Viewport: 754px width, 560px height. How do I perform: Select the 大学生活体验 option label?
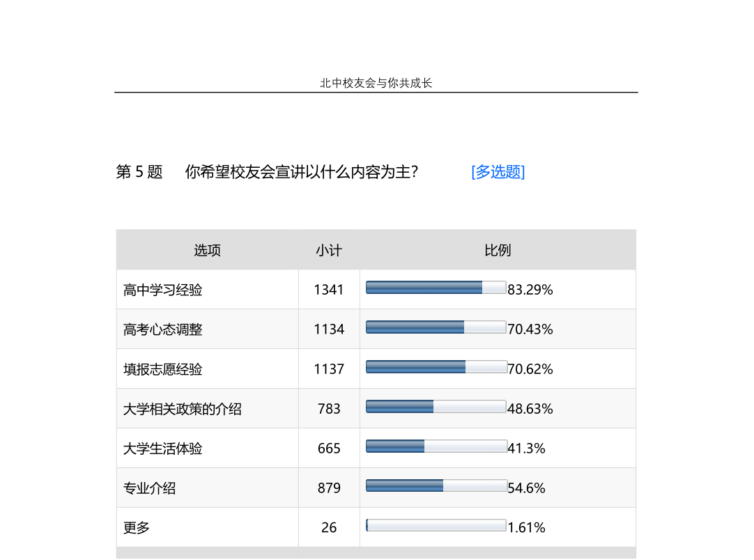[x=163, y=449]
